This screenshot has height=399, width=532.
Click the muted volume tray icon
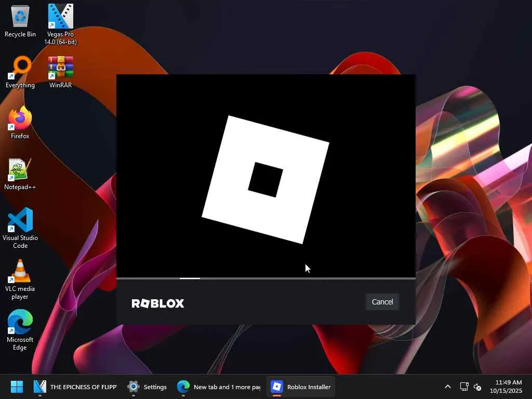477,387
